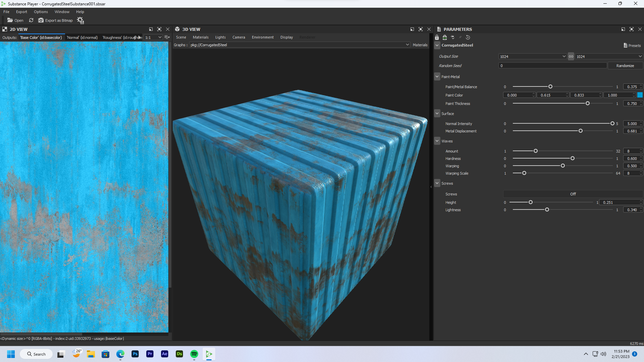Click the reload refresh icon in the toolbar
Viewport: 644px width, 362px height.
(31, 20)
